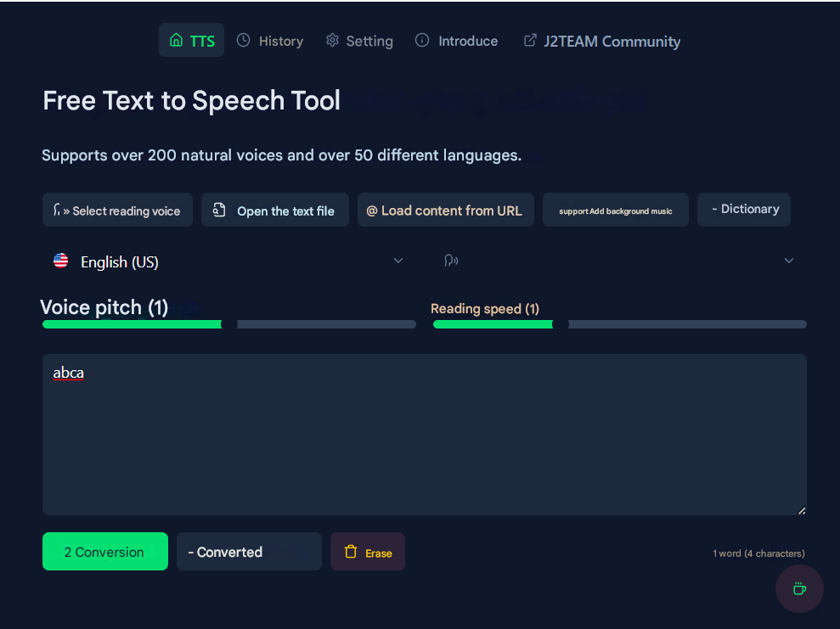Click the info icon beside Introduce
Image resolution: width=840 pixels, height=629 pixels.
pos(422,40)
